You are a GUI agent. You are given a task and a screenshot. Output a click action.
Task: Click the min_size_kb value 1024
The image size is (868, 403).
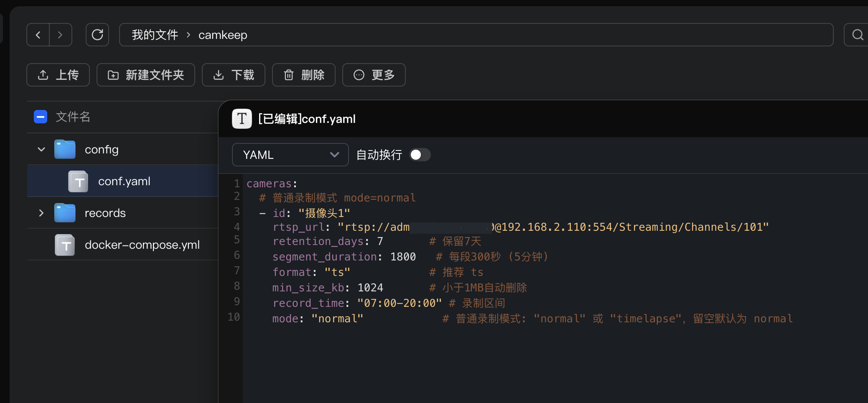tap(370, 288)
